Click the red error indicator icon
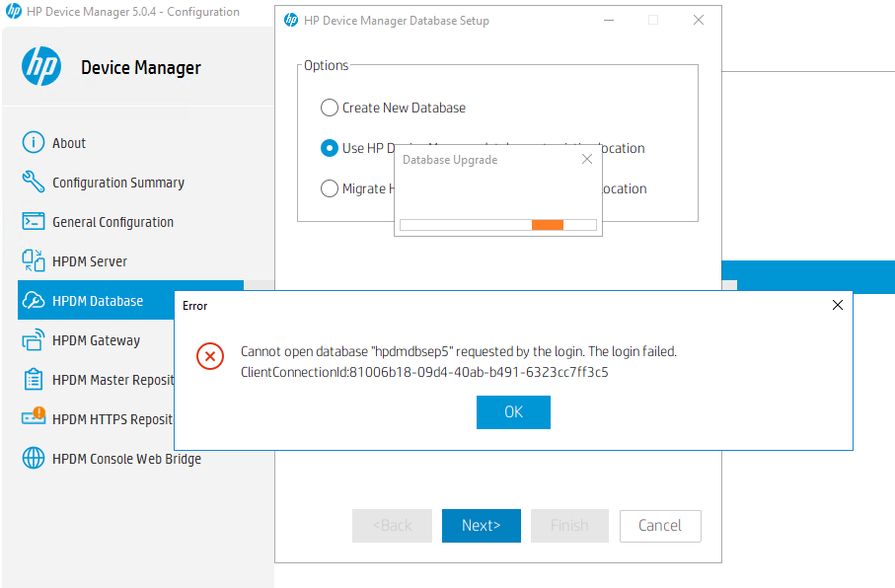The width and height of the screenshot is (895, 588). (x=209, y=357)
